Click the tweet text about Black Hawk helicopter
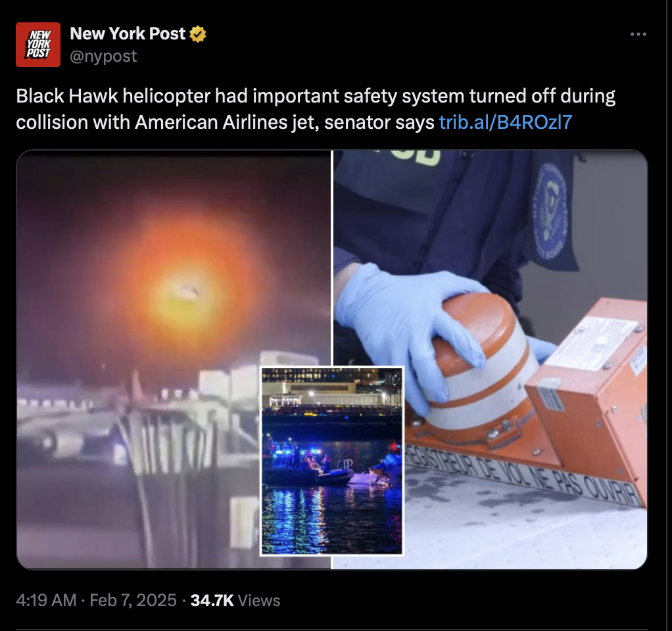672x631 pixels. (x=316, y=109)
